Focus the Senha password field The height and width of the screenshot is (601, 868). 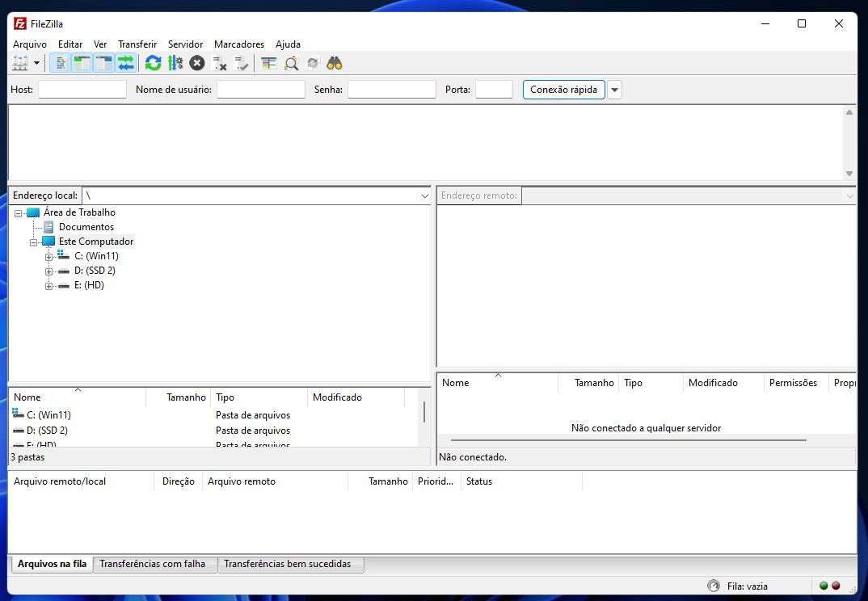[x=392, y=89]
